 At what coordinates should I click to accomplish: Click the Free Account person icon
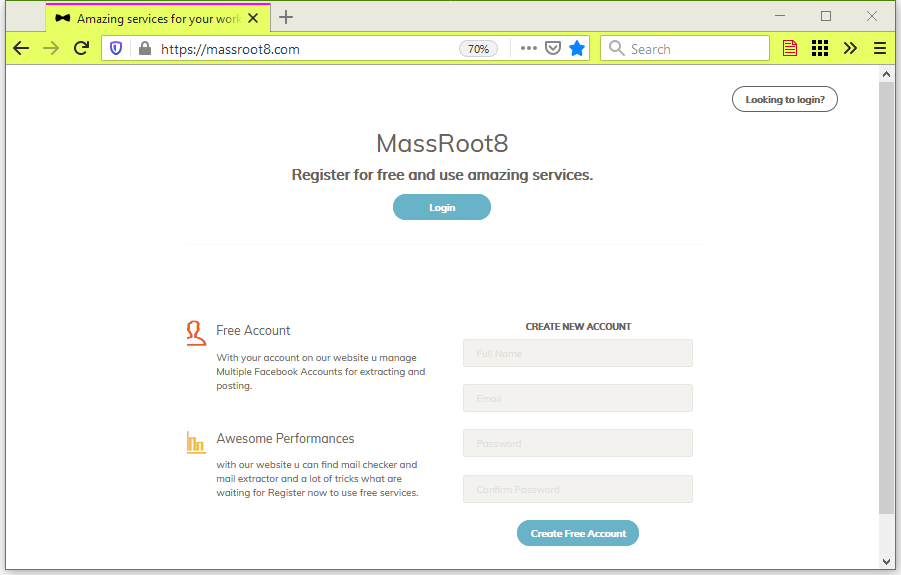(x=196, y=333)
